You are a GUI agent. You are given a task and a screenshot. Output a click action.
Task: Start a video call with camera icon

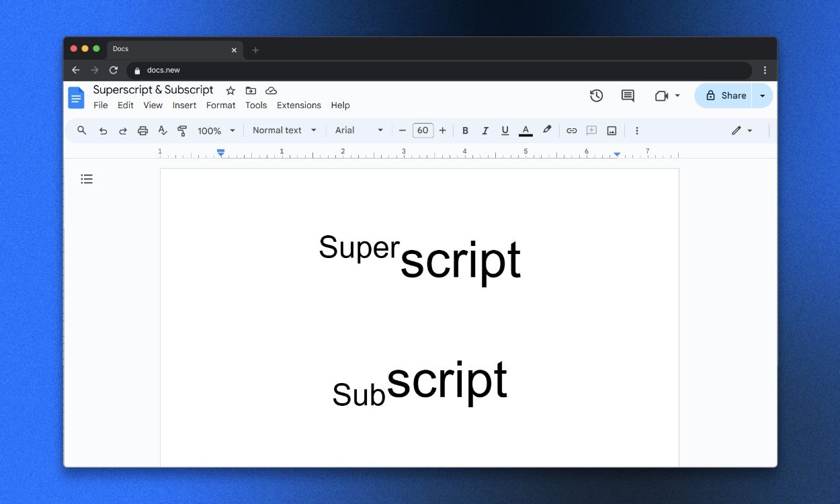pos(661,96)
